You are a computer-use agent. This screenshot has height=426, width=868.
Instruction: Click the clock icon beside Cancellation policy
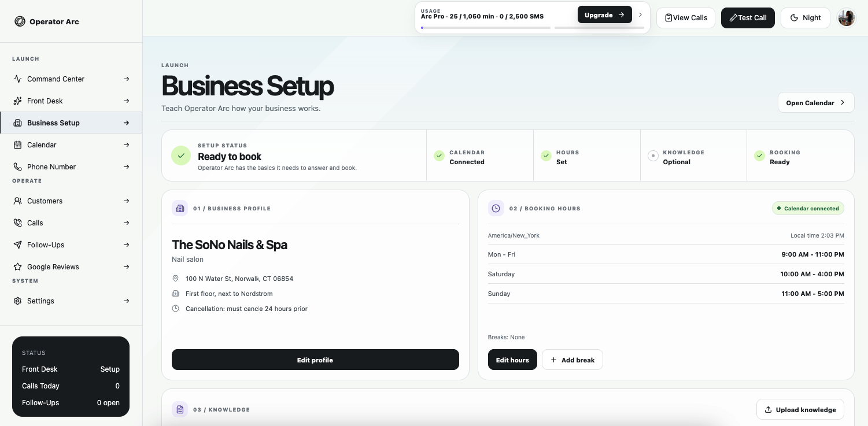[176, 308]
